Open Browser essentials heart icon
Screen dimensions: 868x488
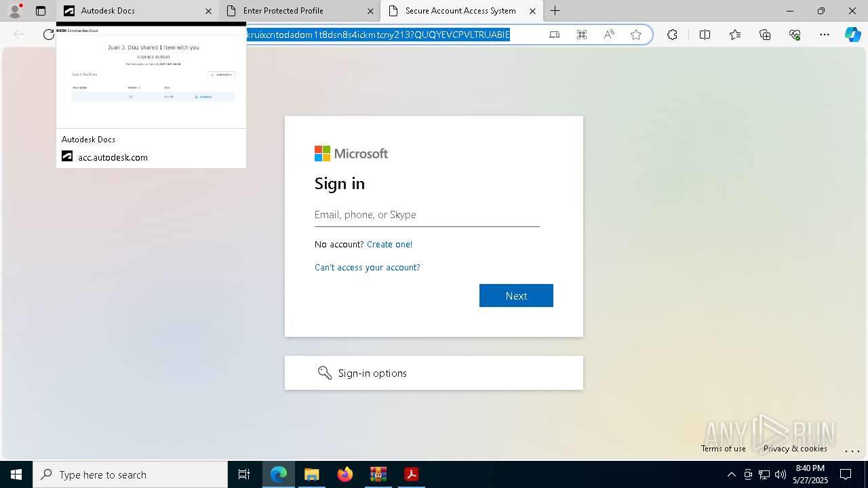click(x=795, y=35)
